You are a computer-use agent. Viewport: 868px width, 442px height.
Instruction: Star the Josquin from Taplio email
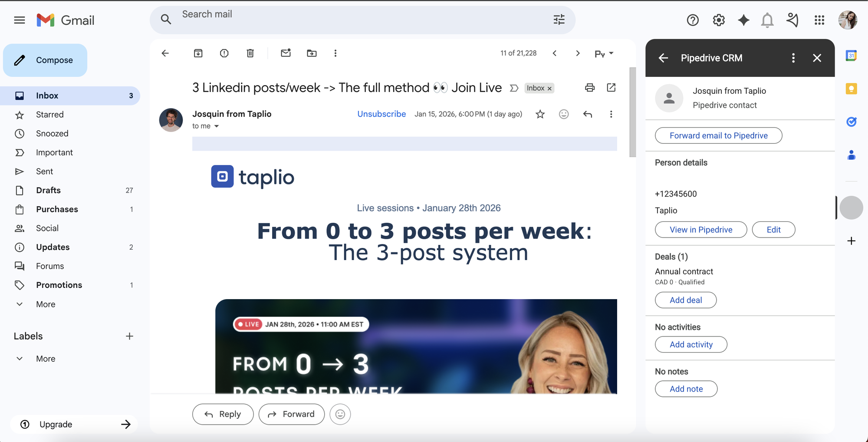540,114
